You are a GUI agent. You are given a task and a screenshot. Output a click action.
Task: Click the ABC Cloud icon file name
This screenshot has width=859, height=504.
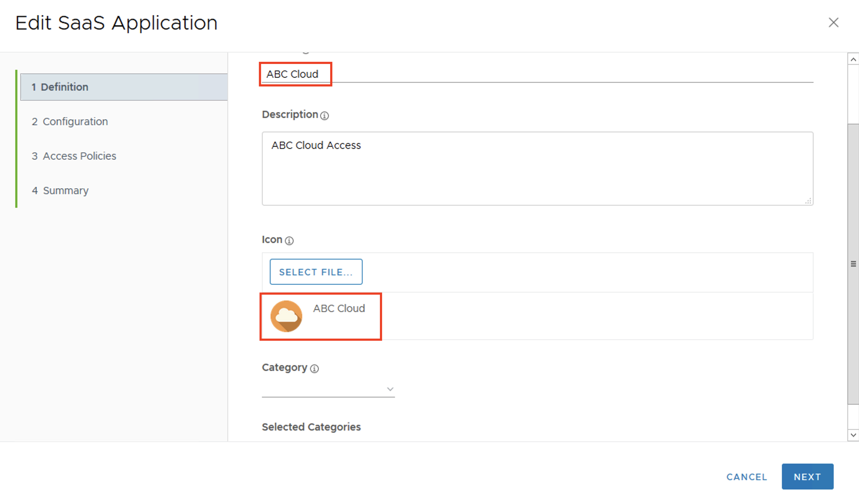pos(339,308)
